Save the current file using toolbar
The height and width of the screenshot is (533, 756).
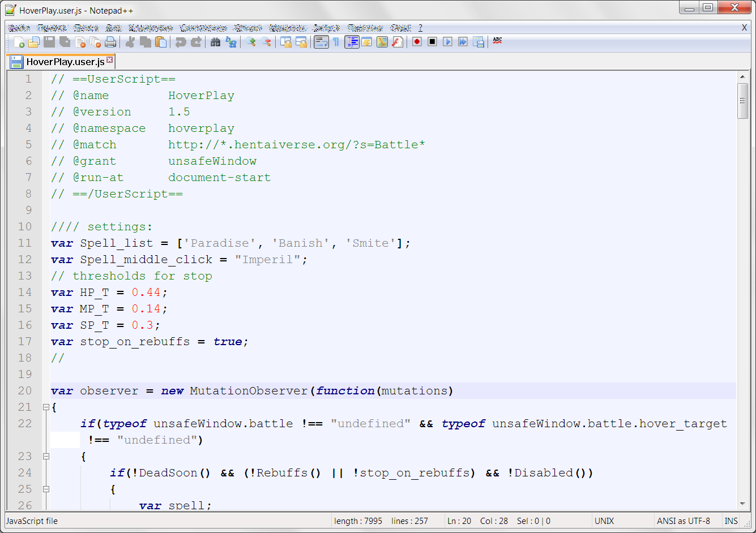point(49,42)
